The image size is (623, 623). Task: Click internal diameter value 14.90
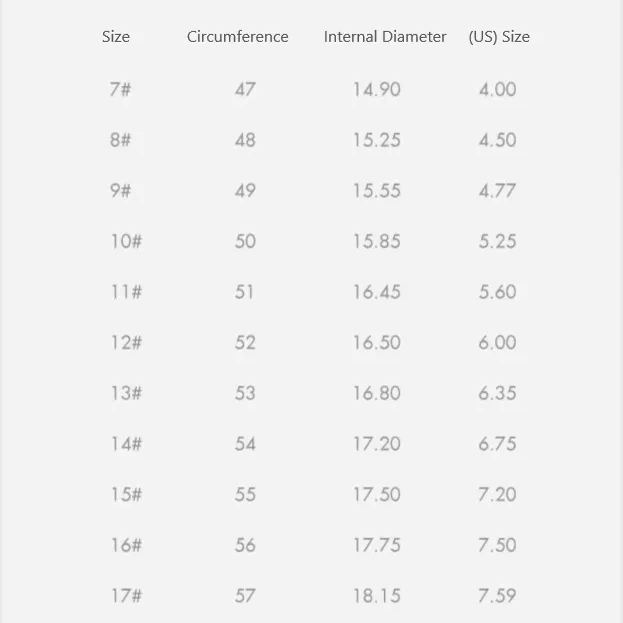point(376,89)
